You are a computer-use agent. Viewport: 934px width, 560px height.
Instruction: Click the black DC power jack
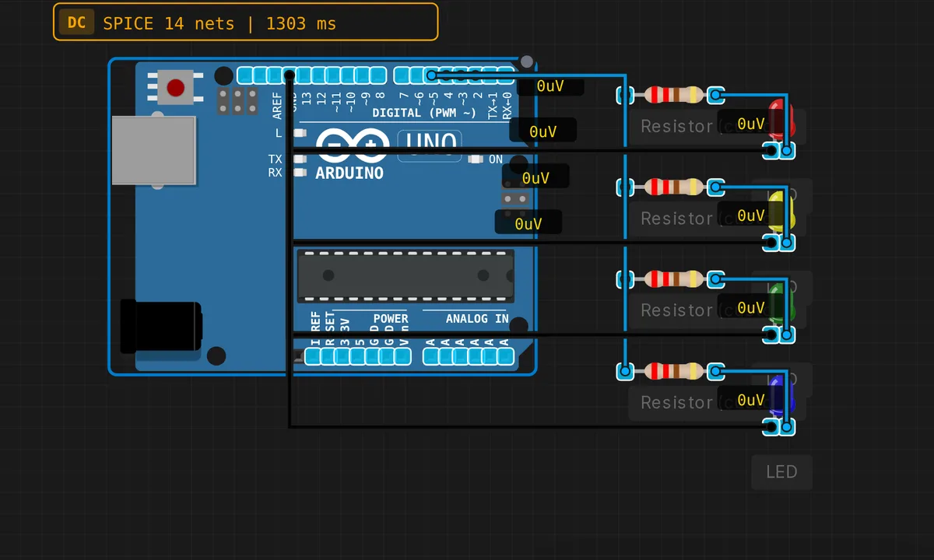click(x=161, y=326)
